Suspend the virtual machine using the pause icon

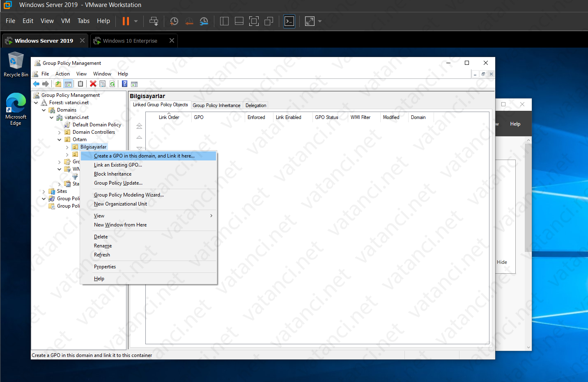126,21
